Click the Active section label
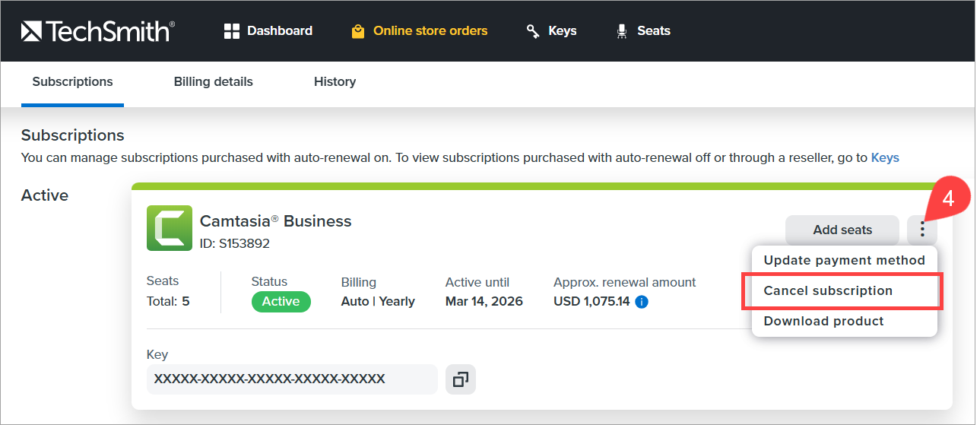Image resolution: width=980 pixels, height=425 pixels. pyautogui.click(x=45, y=195)
